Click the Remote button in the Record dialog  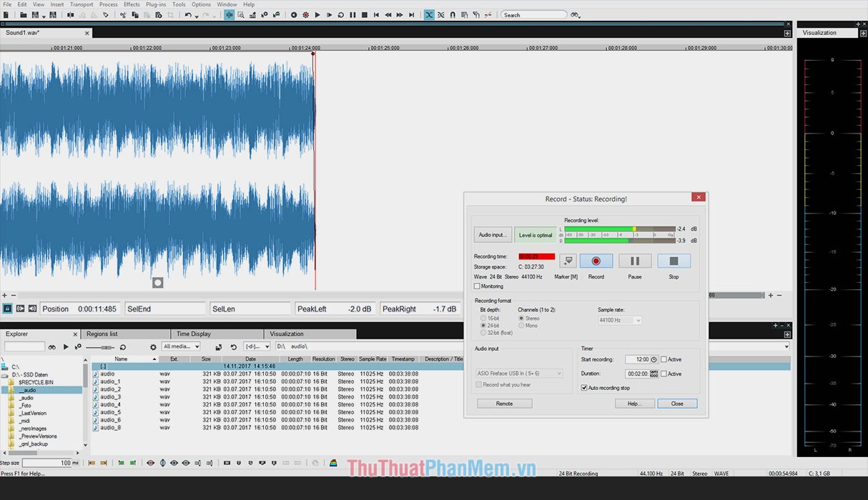[504, 403]
